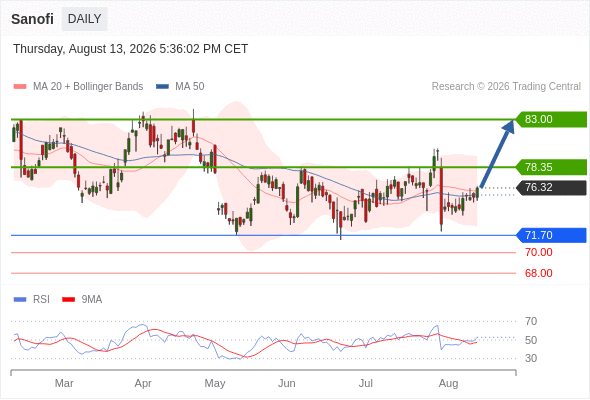Click the RSI 50 level label
Screen dimensions: 590x400
(x=531, y=340)
